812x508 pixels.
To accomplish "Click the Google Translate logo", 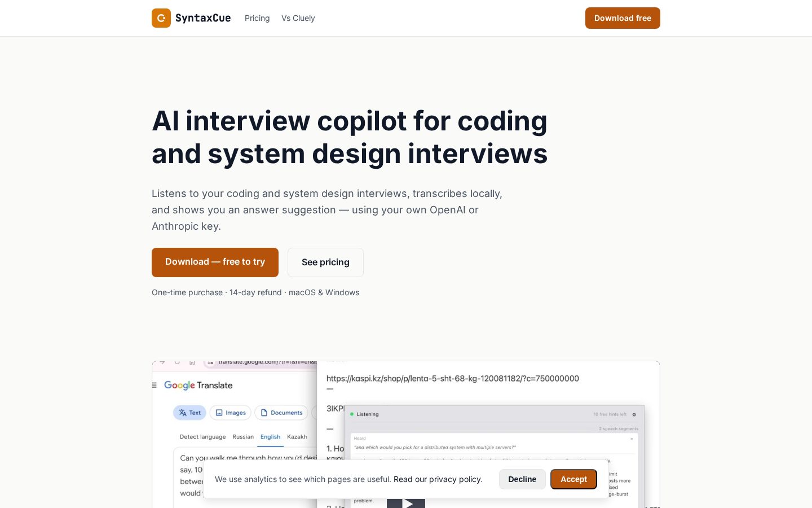I will point(198,385).
